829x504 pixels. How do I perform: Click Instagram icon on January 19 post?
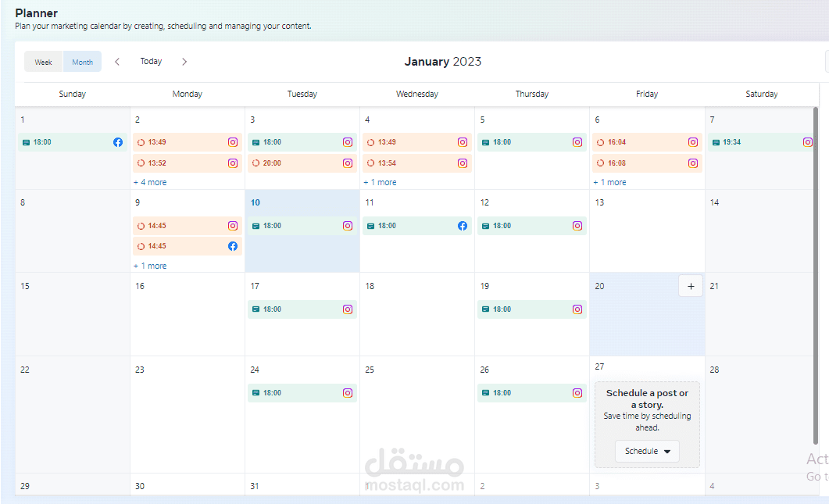point(577,309)
